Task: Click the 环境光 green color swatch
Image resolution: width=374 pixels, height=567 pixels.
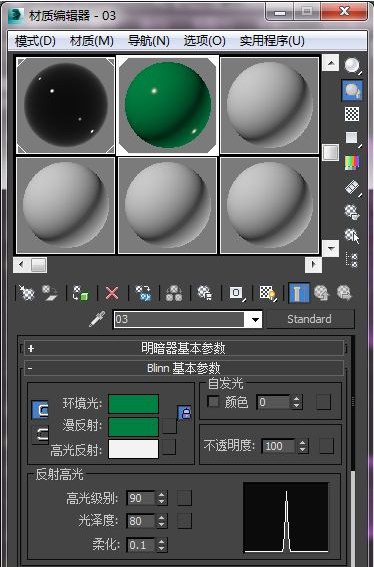Action: point(133,404)
